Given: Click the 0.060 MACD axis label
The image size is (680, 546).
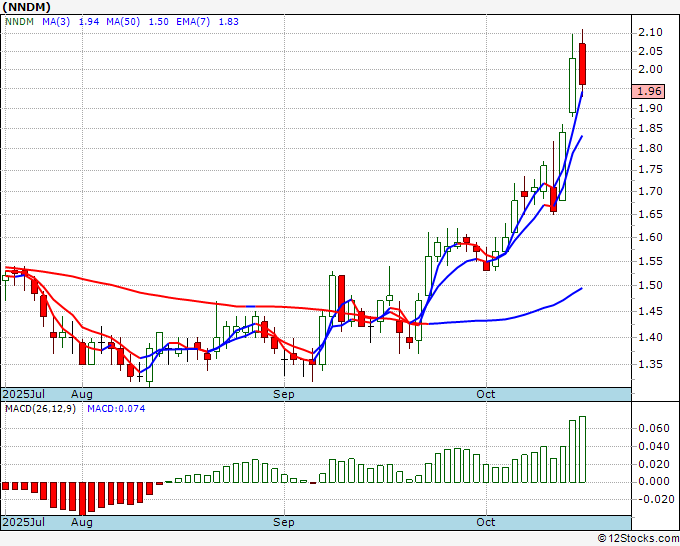Looking at the screenshot, I should (654, 428).
